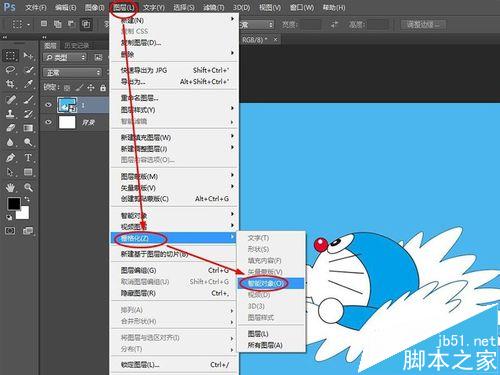Open the 文件(F) menu
The height and width of the screenshot is (375, 500).
(x=36, y=7)
